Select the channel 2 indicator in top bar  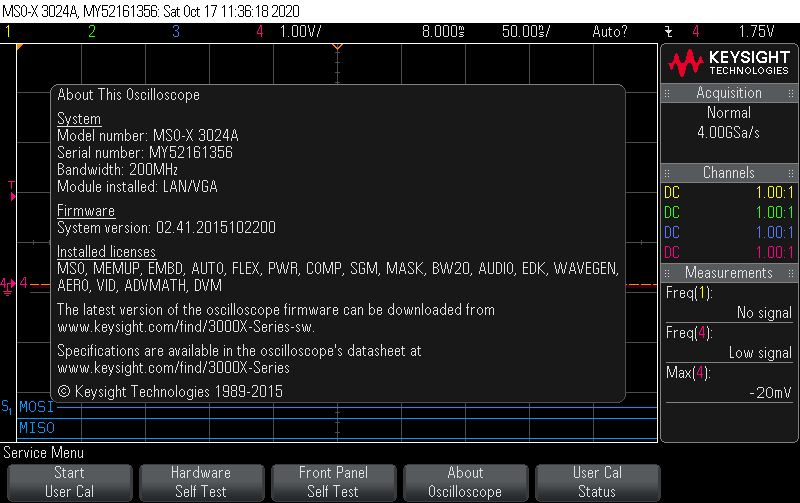[x=92, y=32]
